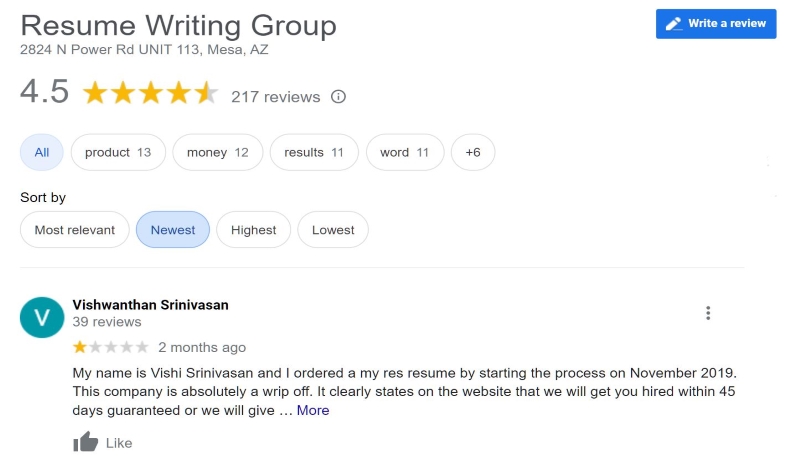Open Vishwanthan Srinivasan's profile name

(x=151, y=304)
